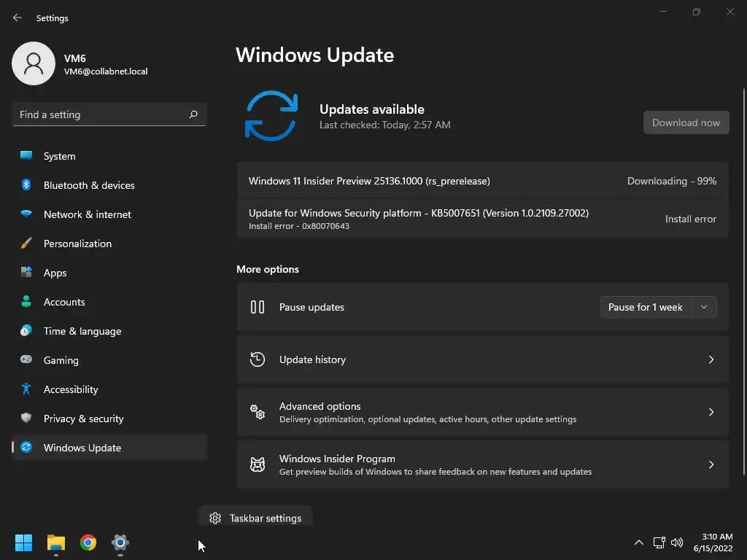The height and width of the screenshot is (560, 747).
Task: Click the back arrow in Settings
Action: (x=18, y=17)
